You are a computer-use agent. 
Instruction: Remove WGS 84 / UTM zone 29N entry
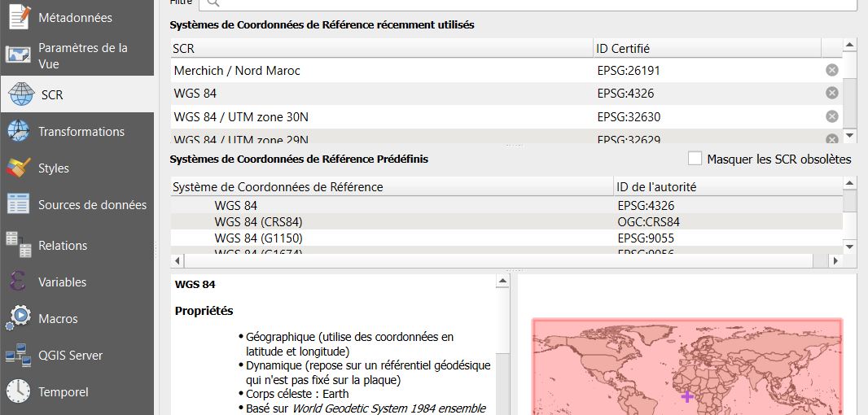pyautogui.click(x=831, y=138)
